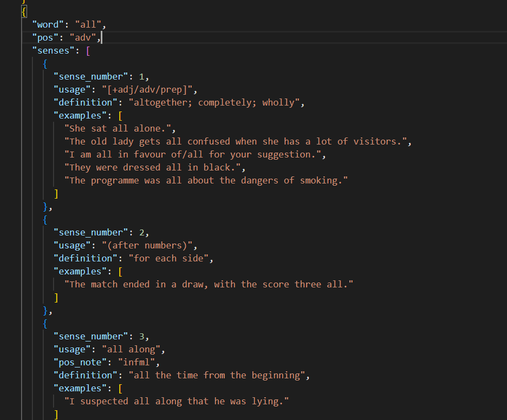Click the "senses" key name
This screenshot has width=507, height=420.
point(53,50)
